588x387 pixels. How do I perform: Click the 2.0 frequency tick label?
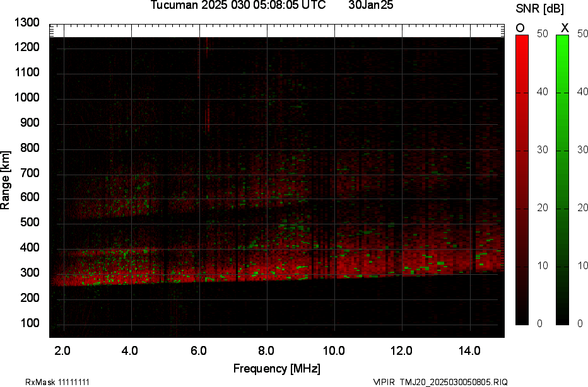pyautogui.click(x=62, y=350)
